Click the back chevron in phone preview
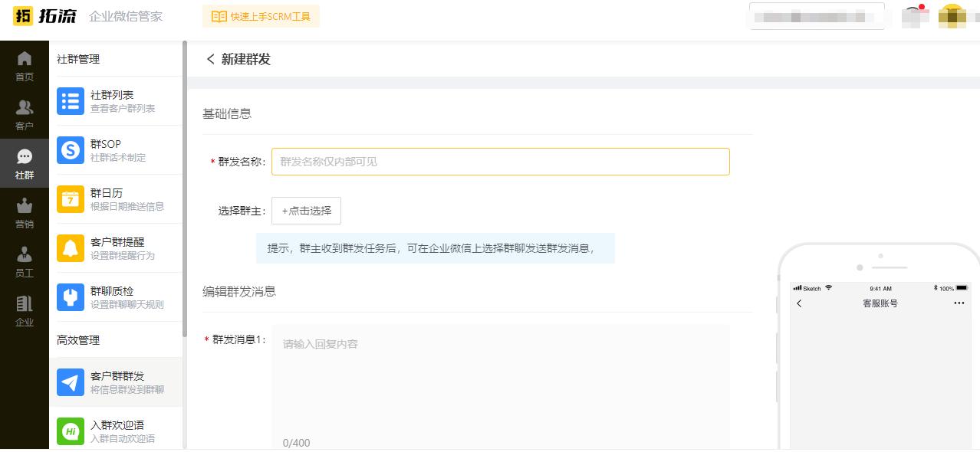The image size is (980, 452). [799, 303]
